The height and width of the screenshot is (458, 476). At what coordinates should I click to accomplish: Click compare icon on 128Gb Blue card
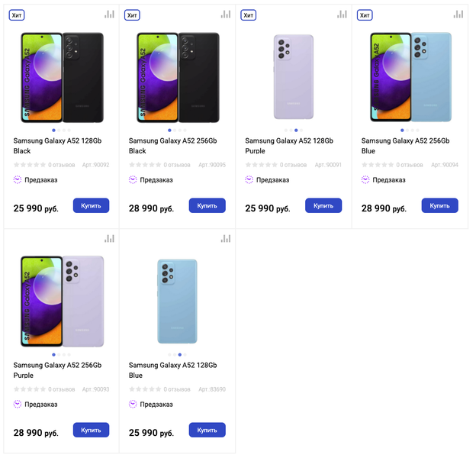pyautogui.click(x=225, y=239)
